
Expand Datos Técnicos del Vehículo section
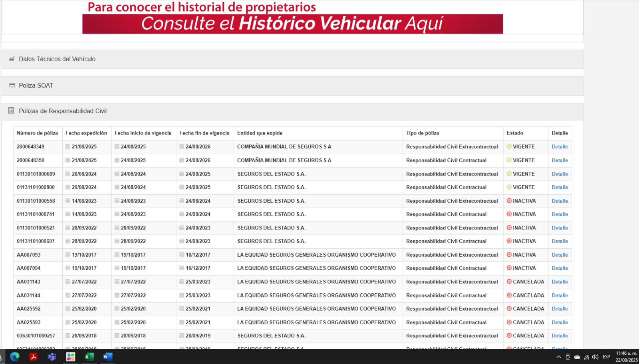pos(57,59)
